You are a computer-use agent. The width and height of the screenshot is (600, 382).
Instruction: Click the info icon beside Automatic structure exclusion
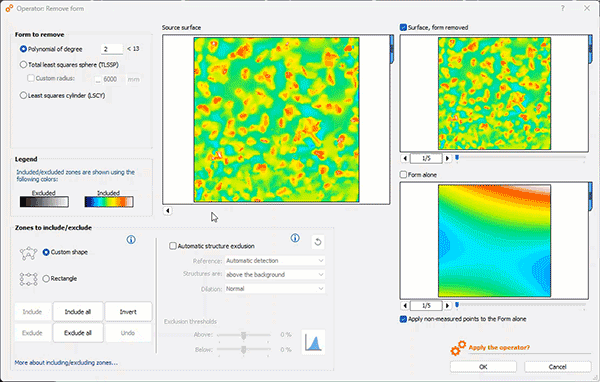pyautogui.click(x=295, y=238)
